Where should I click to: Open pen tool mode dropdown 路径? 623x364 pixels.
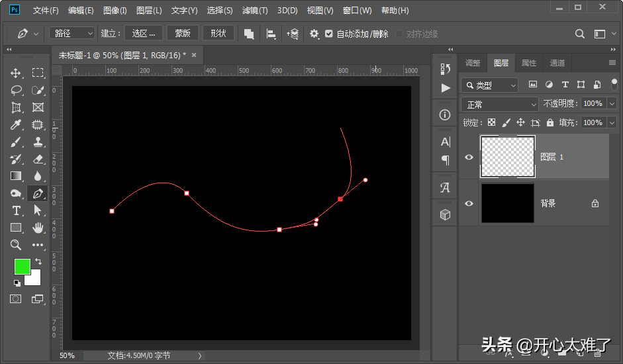point(72,33)
